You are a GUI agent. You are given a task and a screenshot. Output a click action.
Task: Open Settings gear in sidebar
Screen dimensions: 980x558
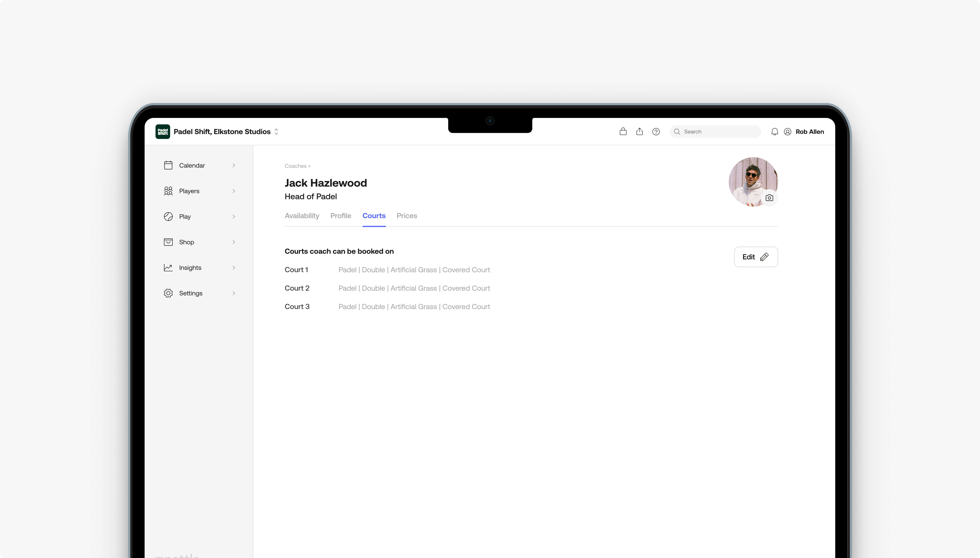click(168, 293)
